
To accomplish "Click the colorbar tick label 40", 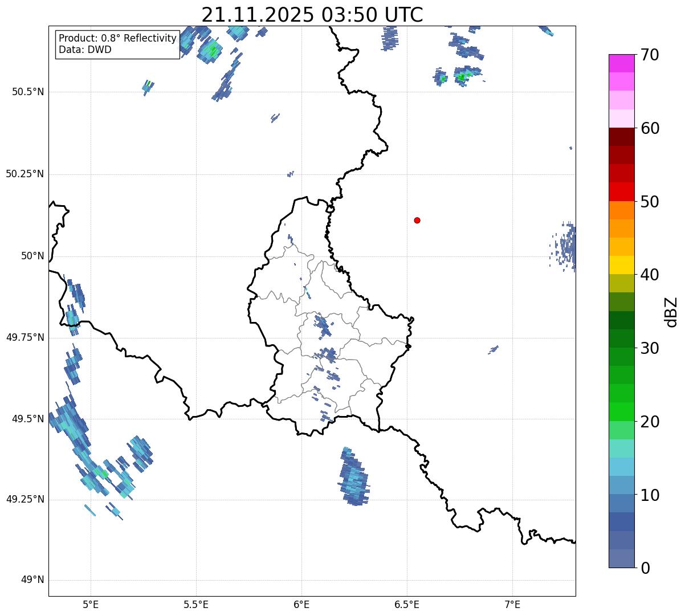I will pyautogui.click(x=650, y=275).
